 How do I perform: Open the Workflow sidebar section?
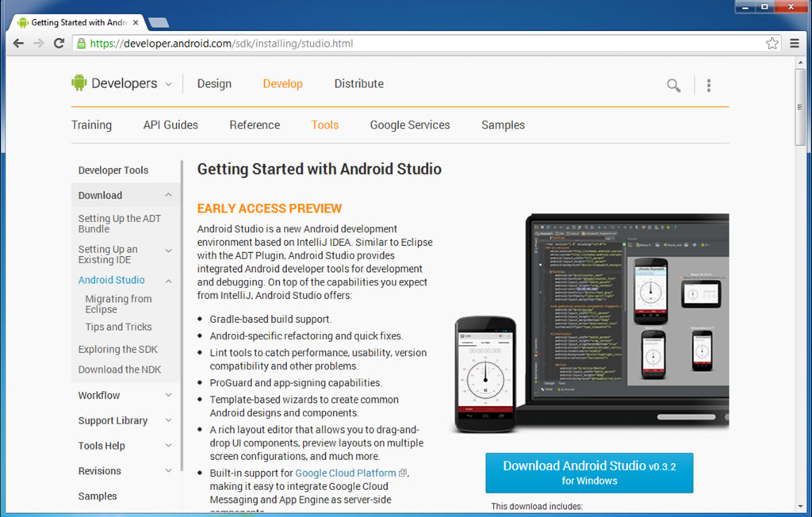99,395
